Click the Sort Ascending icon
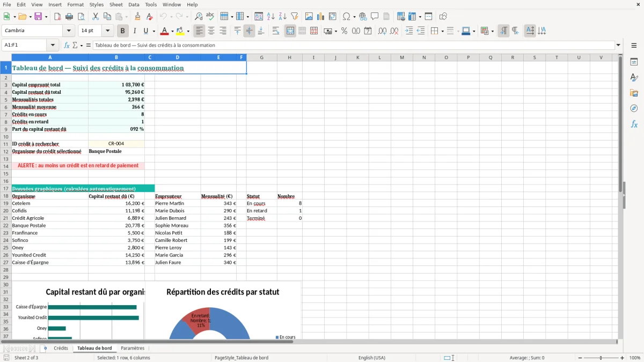Image resolution: width=644 pixels, height=362 pixels. click(x=271, y=17)
